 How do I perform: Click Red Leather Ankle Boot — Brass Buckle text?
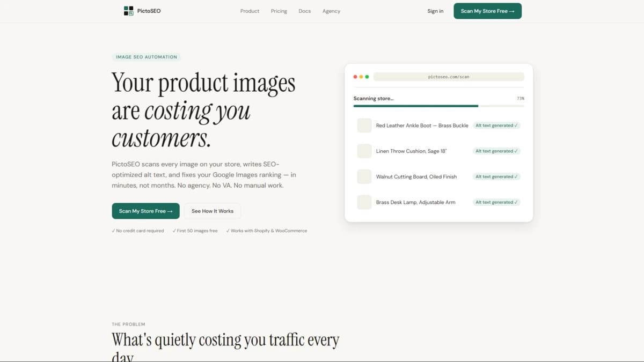(422, 125)
